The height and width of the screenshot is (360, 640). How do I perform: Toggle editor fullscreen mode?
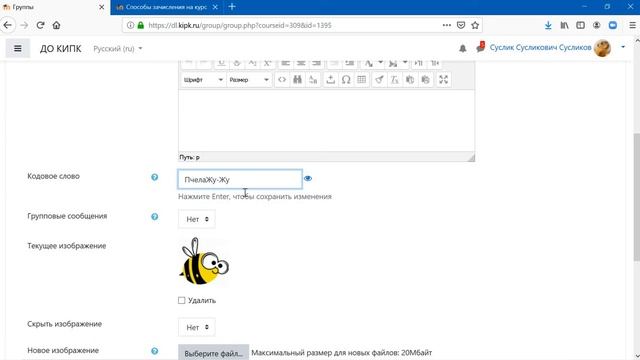(x=443, y=80)
